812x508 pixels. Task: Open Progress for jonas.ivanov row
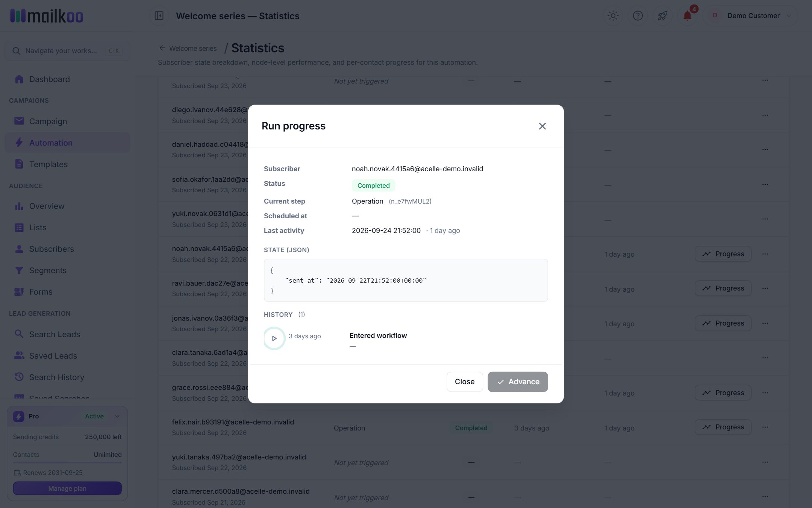(723, 323)
